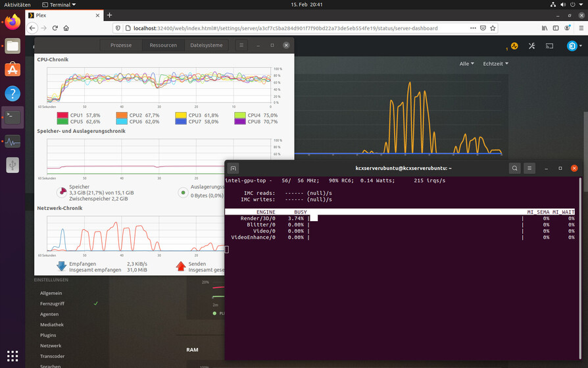Open new terminal tab icon

(233, 169)
